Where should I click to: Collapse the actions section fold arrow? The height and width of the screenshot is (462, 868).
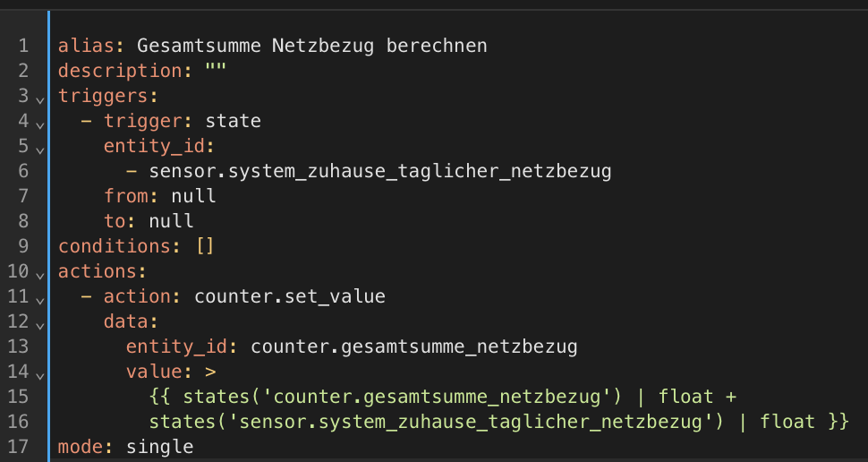point(40,272)
